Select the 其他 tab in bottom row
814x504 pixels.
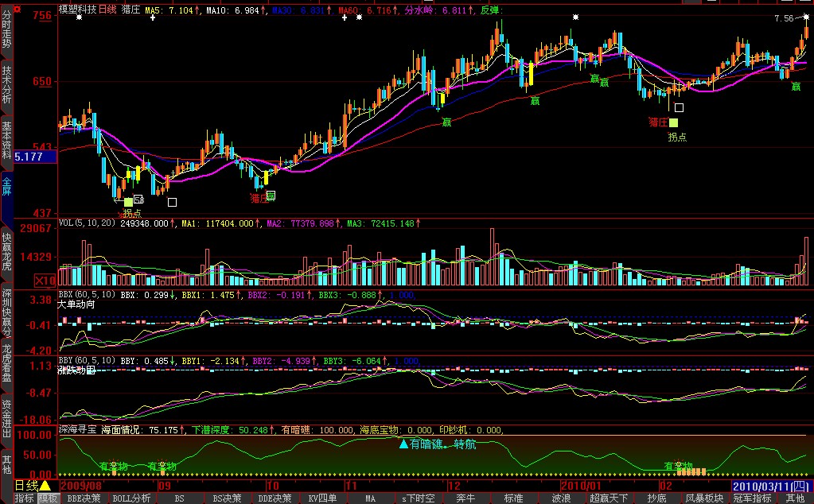[795, 498]
